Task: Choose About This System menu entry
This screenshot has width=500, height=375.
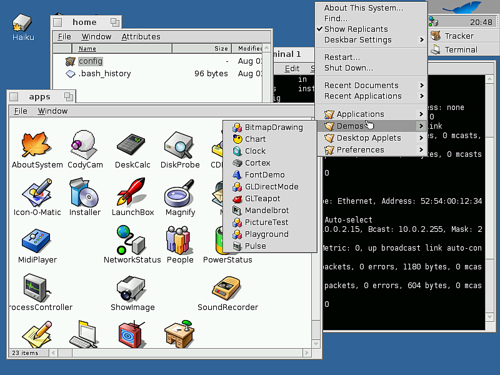Action: click(371, 8)
